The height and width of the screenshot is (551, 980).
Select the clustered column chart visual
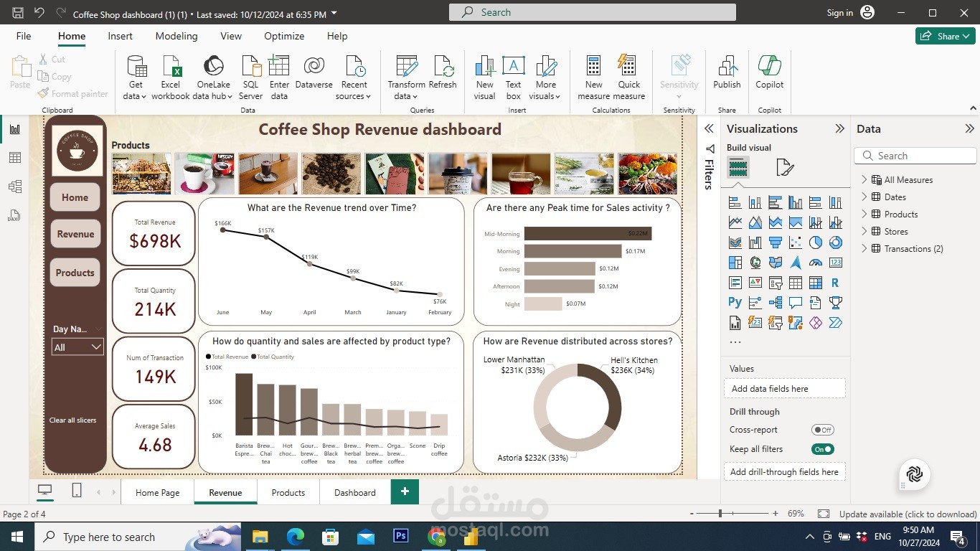(x=795, y=202)
